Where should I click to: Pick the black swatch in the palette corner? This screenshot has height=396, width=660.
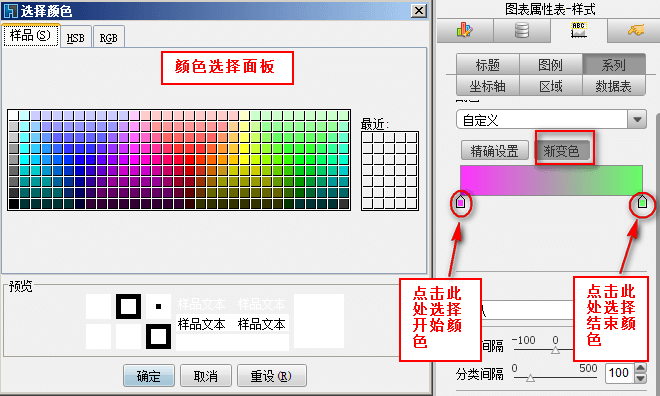pyautogui.click(x=13, y=204)
